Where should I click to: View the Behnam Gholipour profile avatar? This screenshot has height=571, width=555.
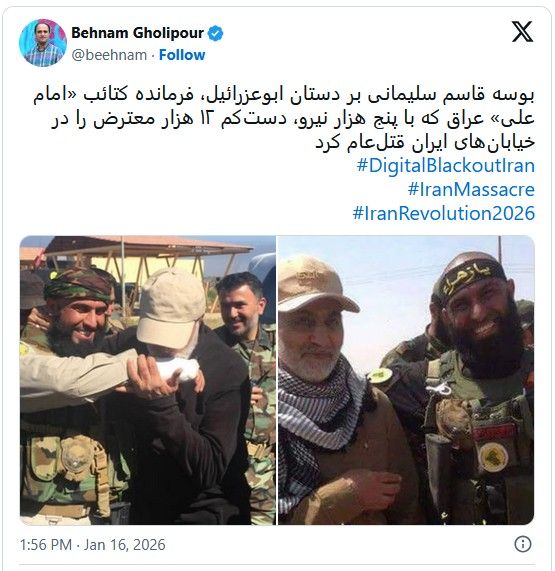(43, 43)
